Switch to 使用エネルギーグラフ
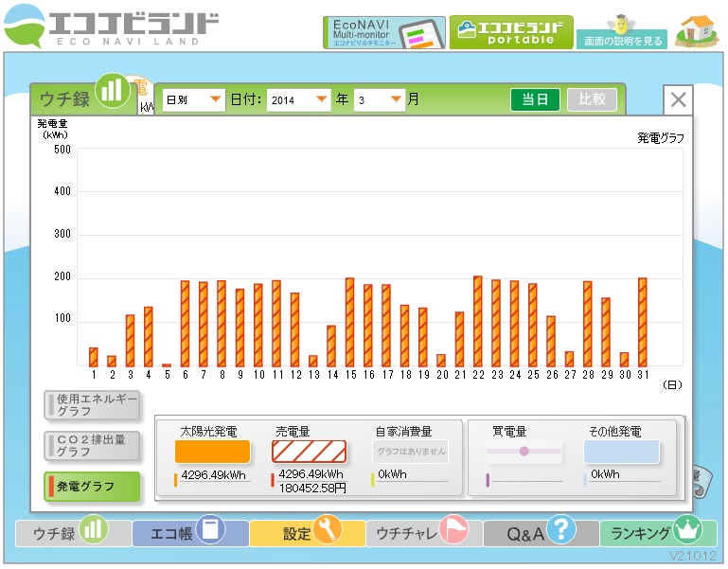The height and width of the screenshot is (569, 728). tap(92, 405)
